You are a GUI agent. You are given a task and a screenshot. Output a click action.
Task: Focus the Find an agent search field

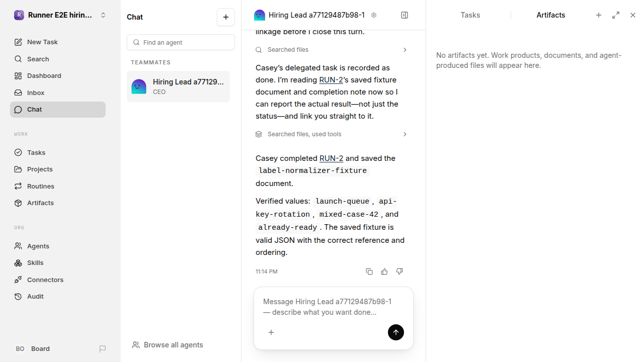[181, 42]
